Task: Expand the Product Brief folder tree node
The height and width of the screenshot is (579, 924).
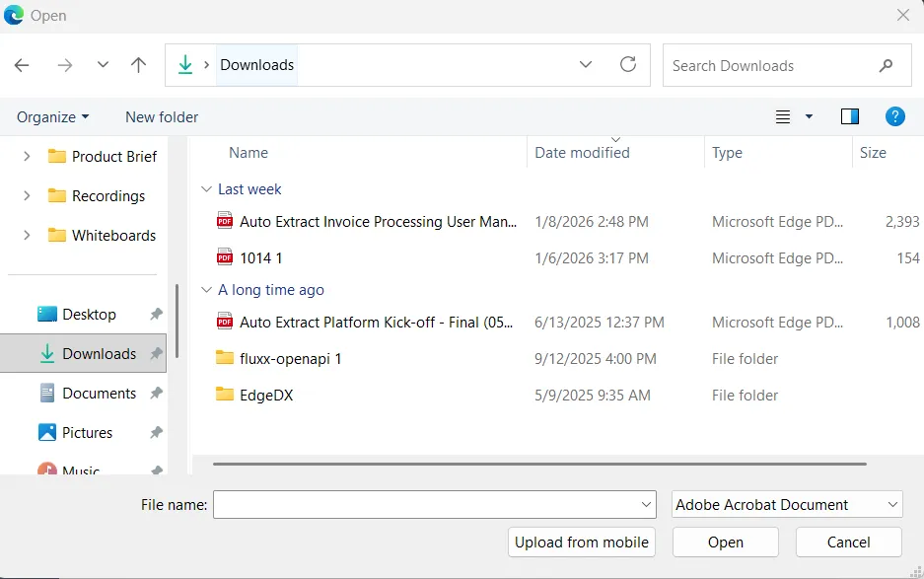Action: pyautogui.click(x=27, y=156)
